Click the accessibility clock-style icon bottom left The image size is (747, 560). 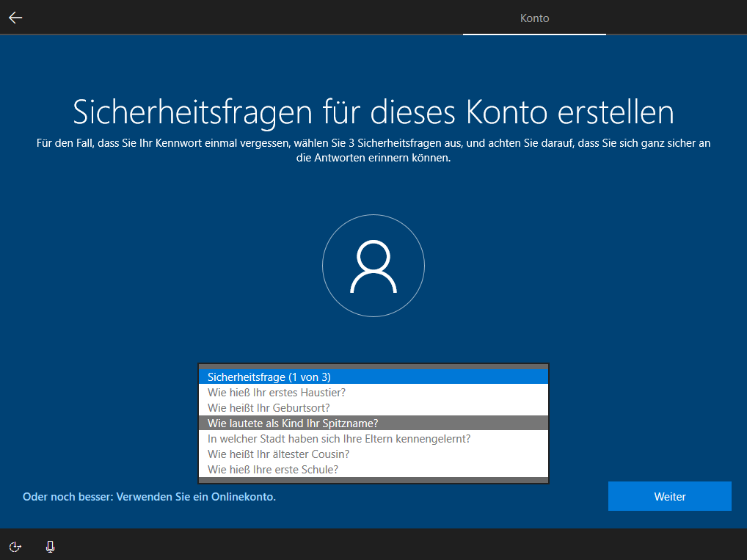pos(15,547)
